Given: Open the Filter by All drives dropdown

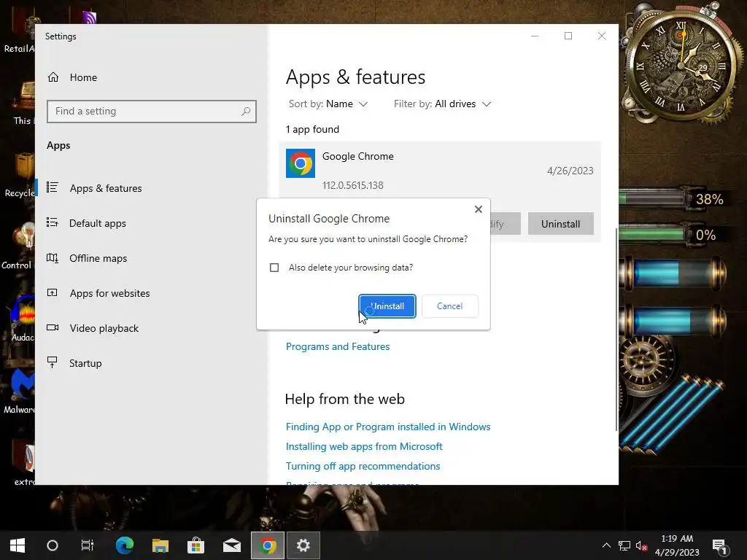Looking at the screenshot, I should (x=442, y=104).
